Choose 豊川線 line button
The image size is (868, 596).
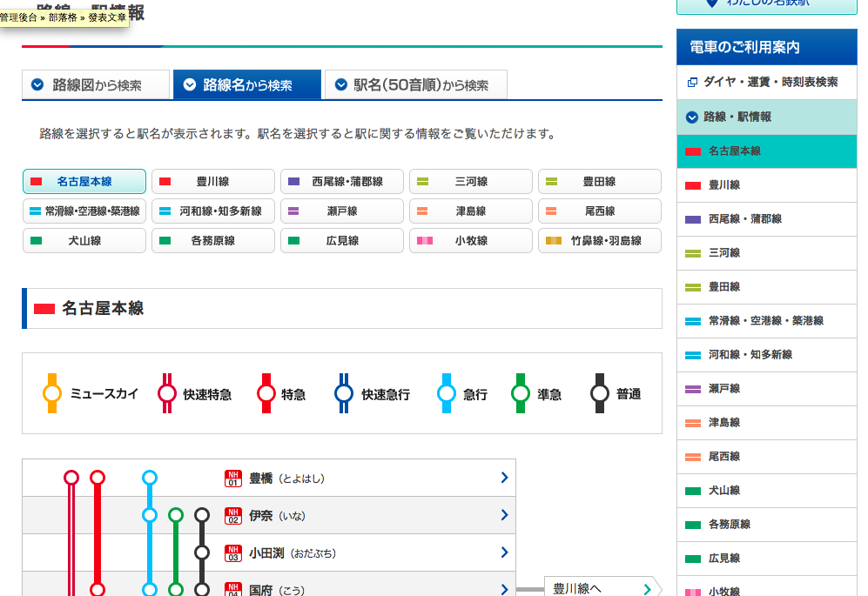point(213,182)
